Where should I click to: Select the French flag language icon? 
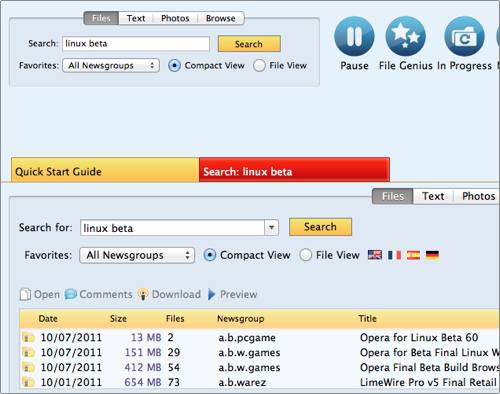click(x=394, y=255)
